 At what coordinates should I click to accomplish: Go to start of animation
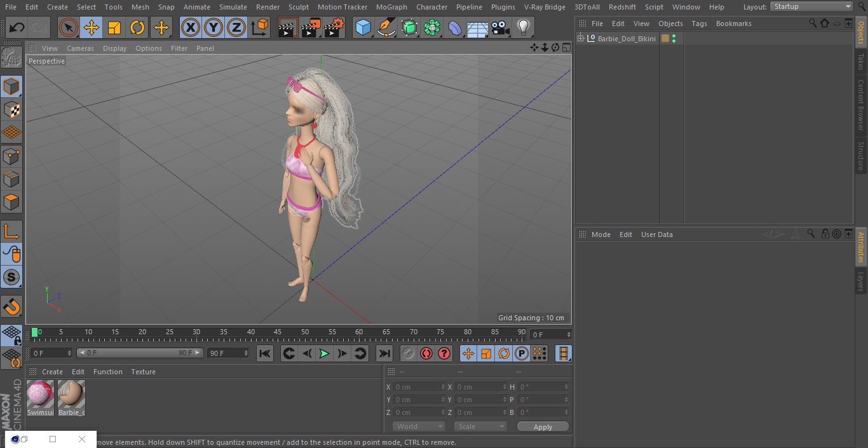pos(265,354)
